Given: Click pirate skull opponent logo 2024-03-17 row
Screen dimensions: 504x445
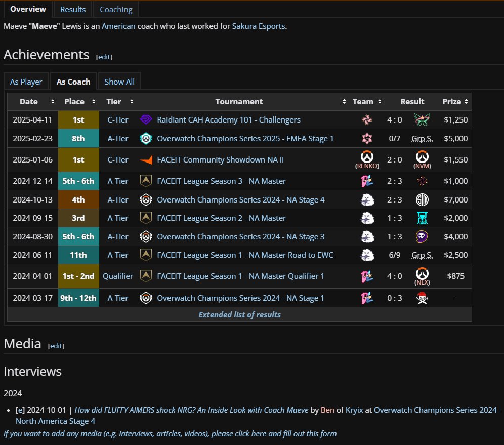Looking at the screenshot, I should [422, 298].
